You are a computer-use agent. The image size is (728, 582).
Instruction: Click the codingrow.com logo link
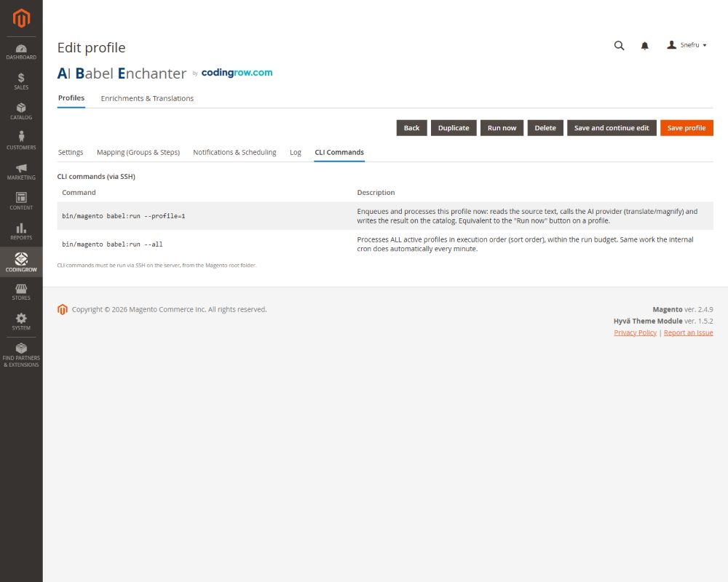[237, 73]
